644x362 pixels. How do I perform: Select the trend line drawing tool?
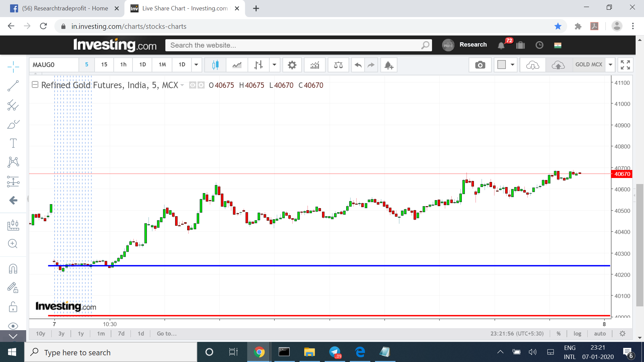13,86
